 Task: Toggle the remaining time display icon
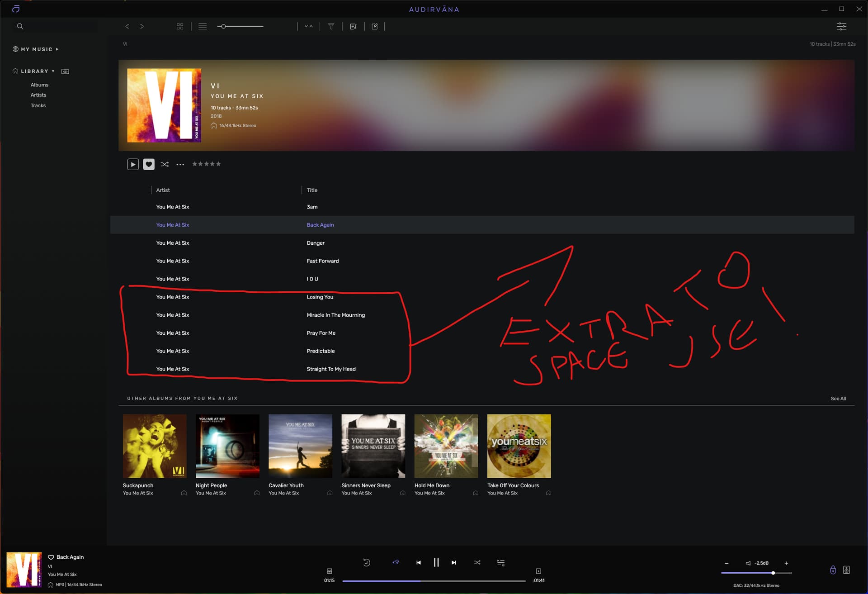[x=538, y=571]
